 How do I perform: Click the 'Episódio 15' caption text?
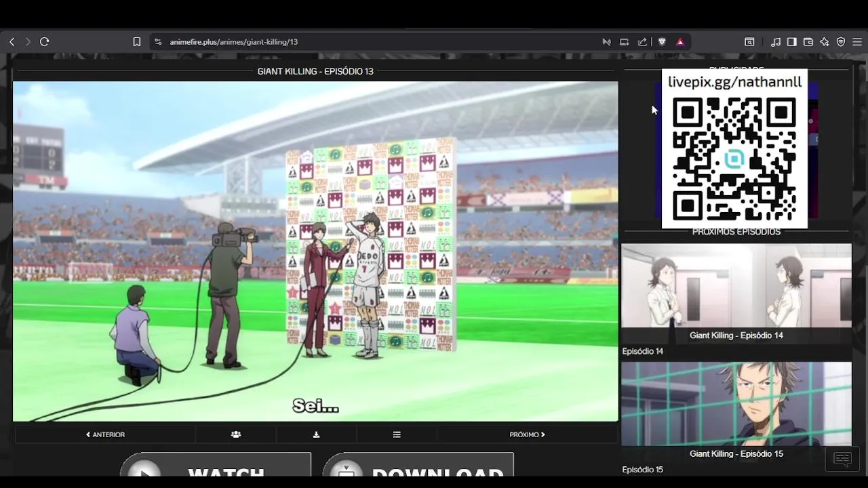pyautogui.click(x=643, y=470)
